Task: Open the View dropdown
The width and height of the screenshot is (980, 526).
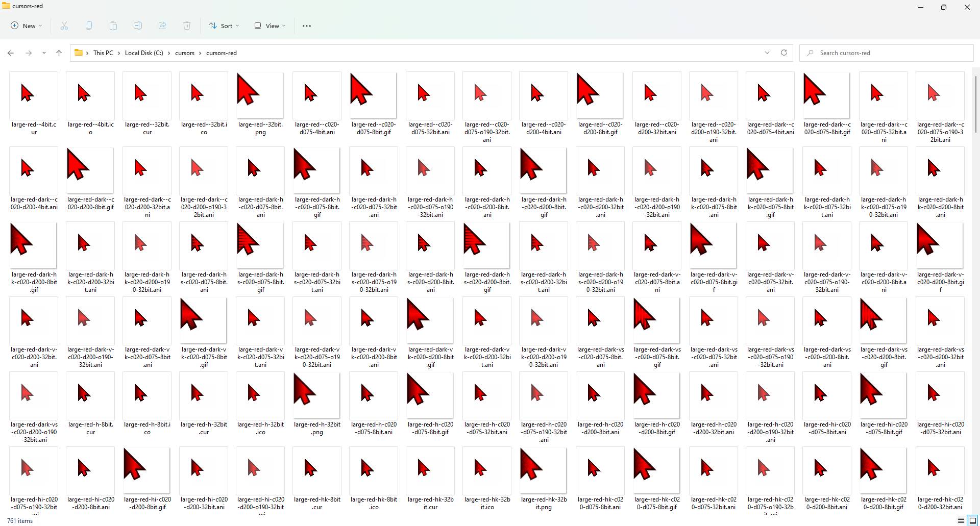Action: tap(269, 26)
